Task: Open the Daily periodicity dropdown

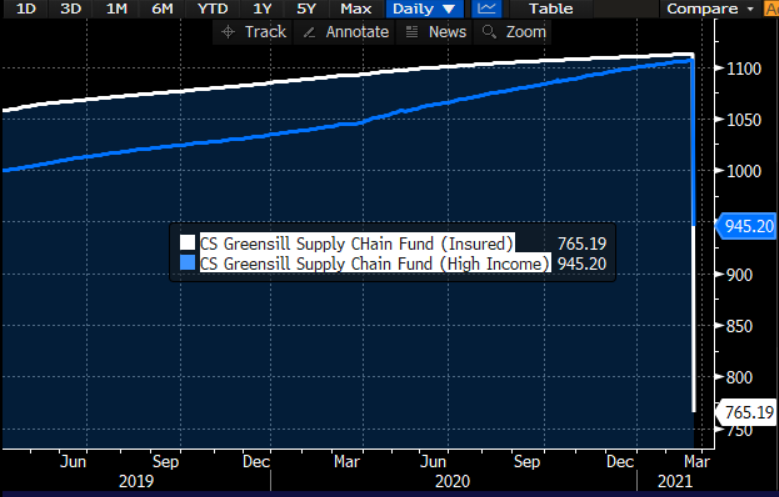Action: click(x=424, y=8)
